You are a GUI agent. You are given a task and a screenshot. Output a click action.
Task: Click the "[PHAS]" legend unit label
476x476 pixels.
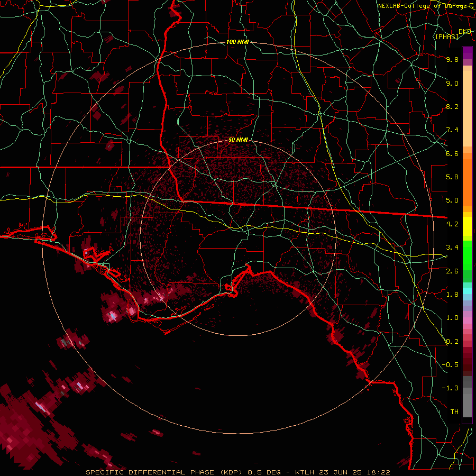447,37
